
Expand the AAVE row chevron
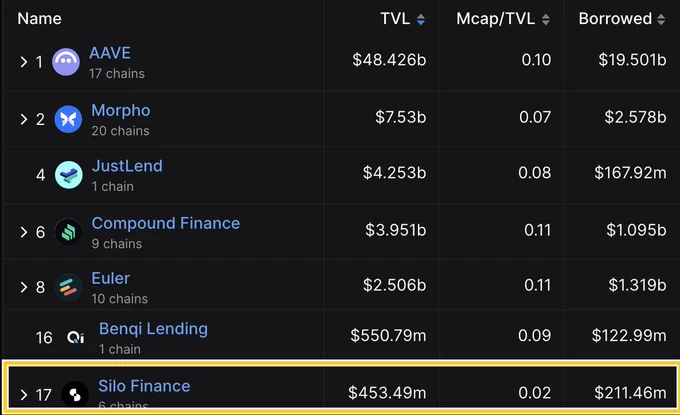point(23,62)
